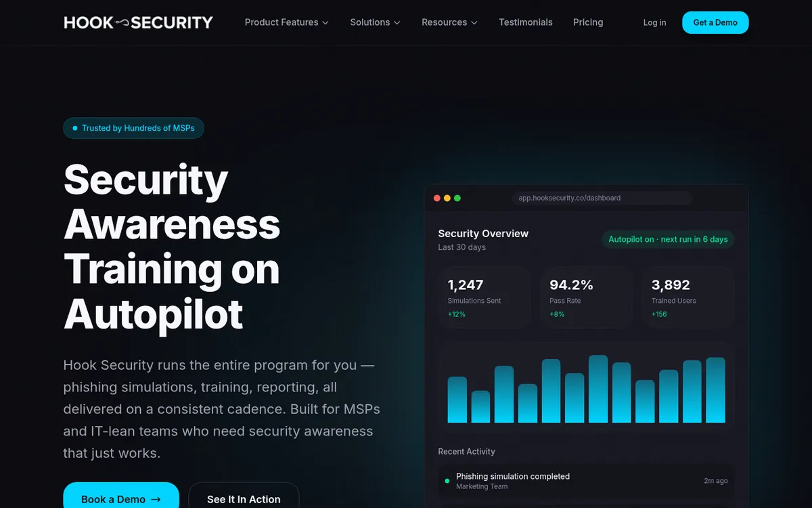The width and height of the screenshot is (812, 508).
Task: Expand the Solutions dropdown chevron
Action: (x=397, y=23)
